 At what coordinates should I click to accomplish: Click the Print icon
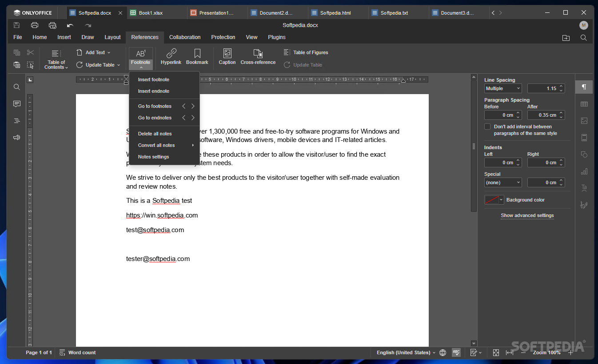[x=35, y=25]
